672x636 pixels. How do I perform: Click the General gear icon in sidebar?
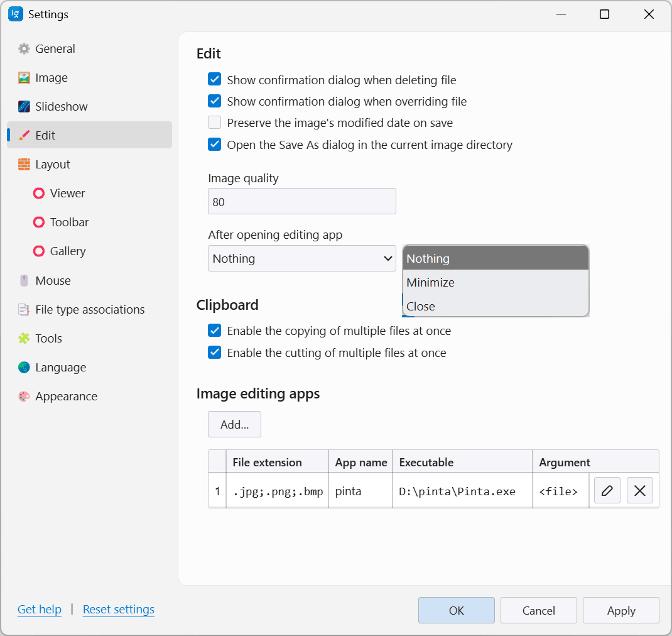(24, 49)
